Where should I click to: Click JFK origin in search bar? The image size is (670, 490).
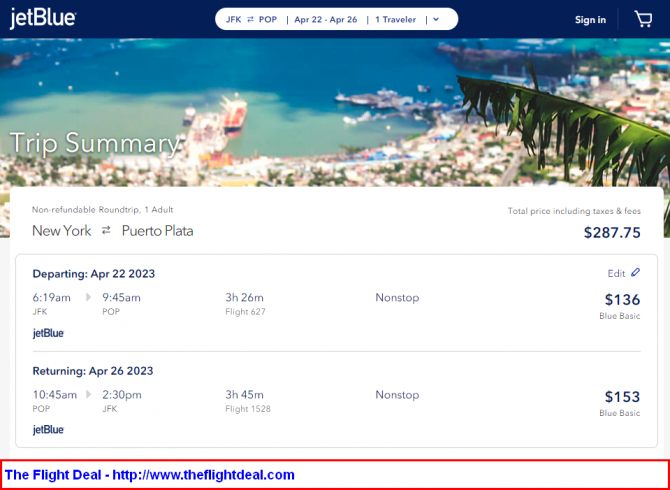tap(233, 19)
